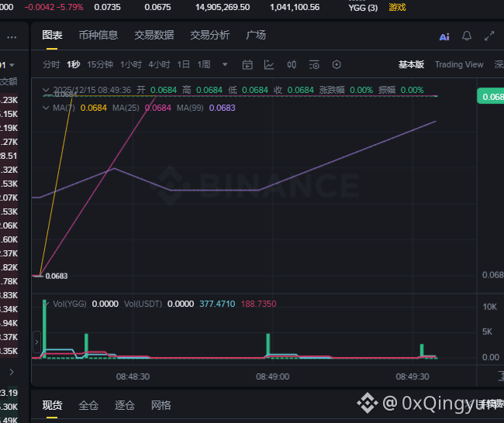The image size is (504, 423).
Task: Click the 24h low value 0.0675
Action: 158,7
